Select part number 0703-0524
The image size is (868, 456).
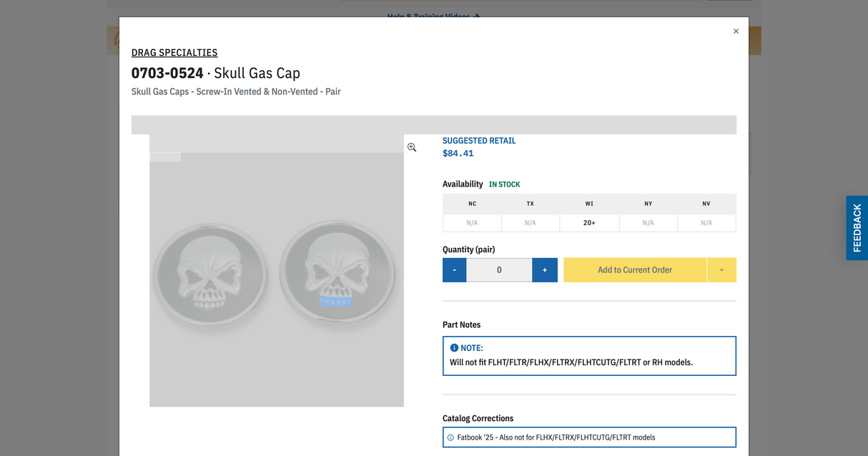tap(167, 73)
